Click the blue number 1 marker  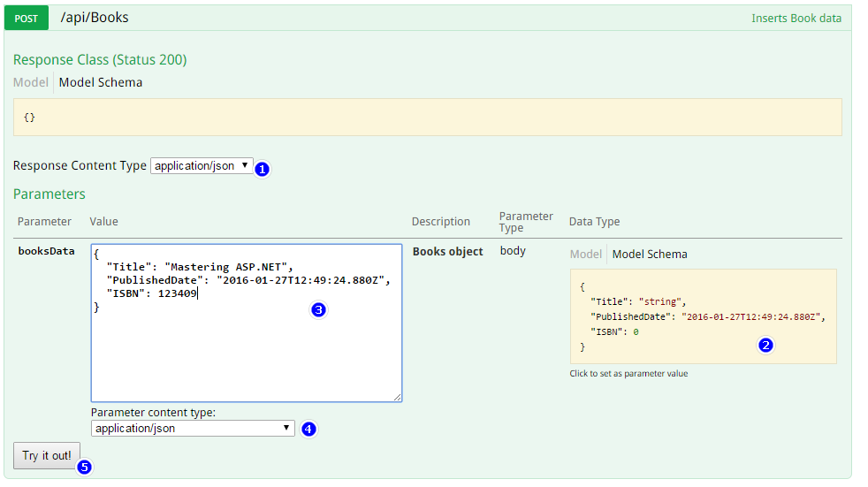262,168
